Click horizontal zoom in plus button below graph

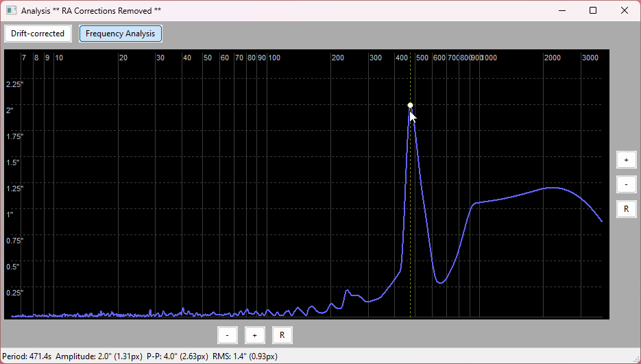click(254, 335)
